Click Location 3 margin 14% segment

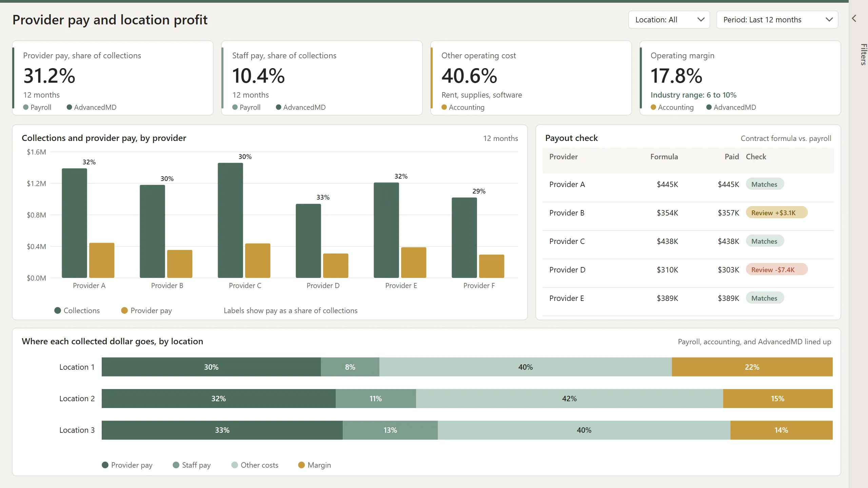tap(782, 430)
